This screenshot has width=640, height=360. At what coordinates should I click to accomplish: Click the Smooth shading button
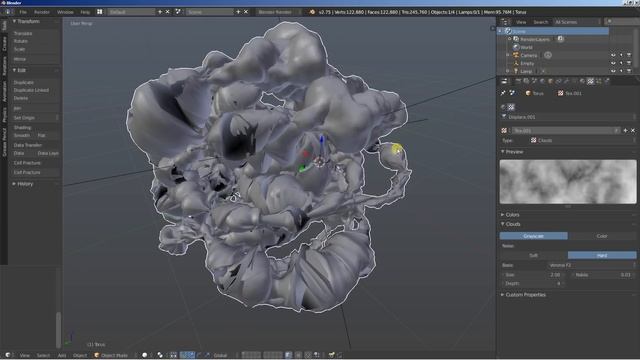23,136
